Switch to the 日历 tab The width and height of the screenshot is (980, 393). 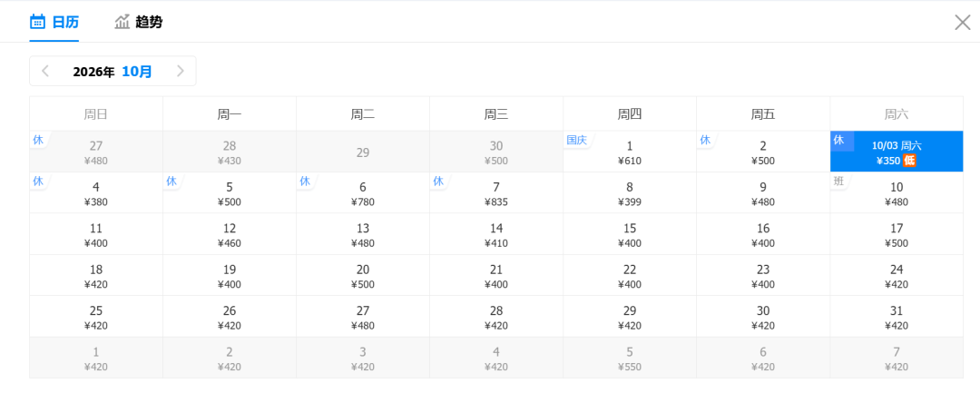pyautogui.click(x=54, y=22)
